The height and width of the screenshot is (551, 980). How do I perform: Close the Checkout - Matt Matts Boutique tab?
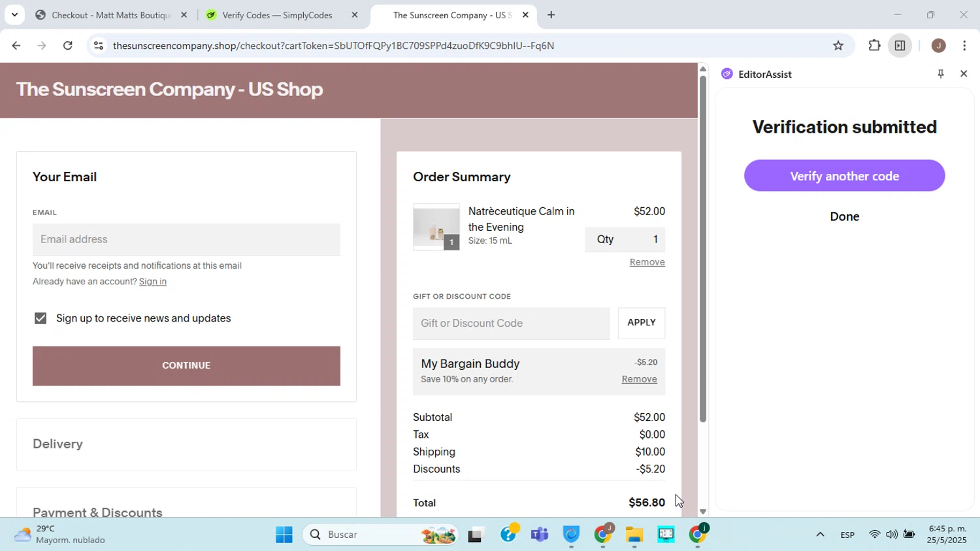coord(184,14)
